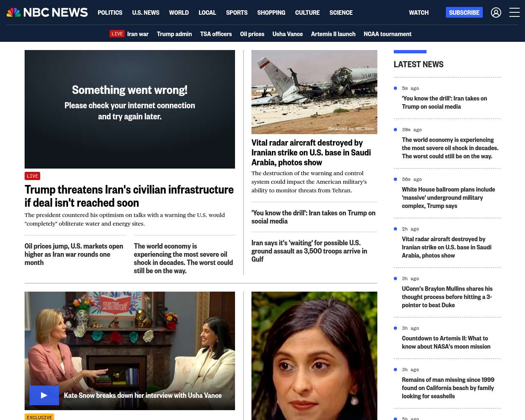Open the hamburger menu icon
The image size is (525, 420).
(x=514, y=13)
